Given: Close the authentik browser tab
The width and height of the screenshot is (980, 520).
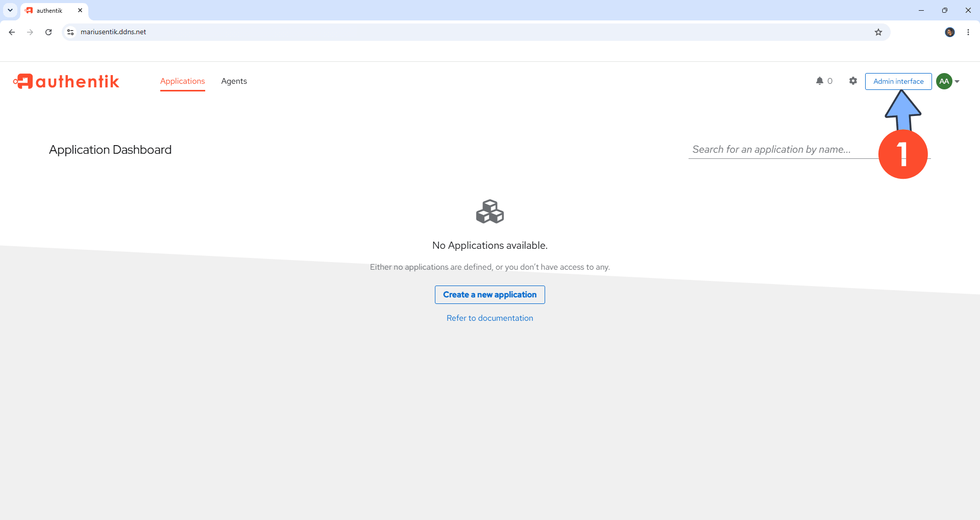Looking at the screenshot, I should 80,10.
